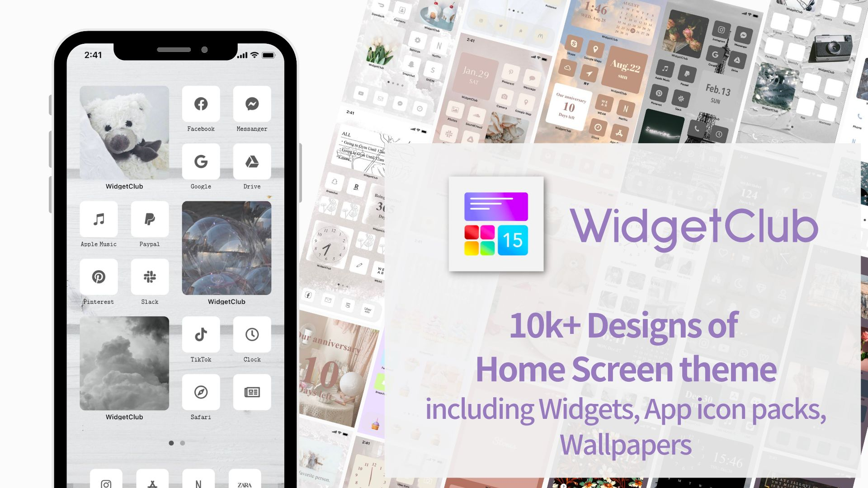The image size is (868, 488).
Task: Select first page indicator dot
Action: (171, 443)
